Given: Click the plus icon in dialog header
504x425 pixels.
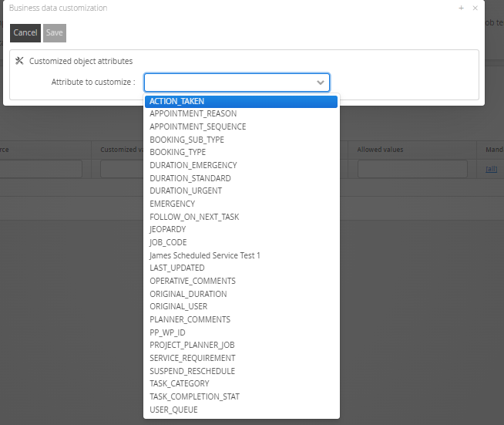Looking at the screenshot, I should 462,8.
